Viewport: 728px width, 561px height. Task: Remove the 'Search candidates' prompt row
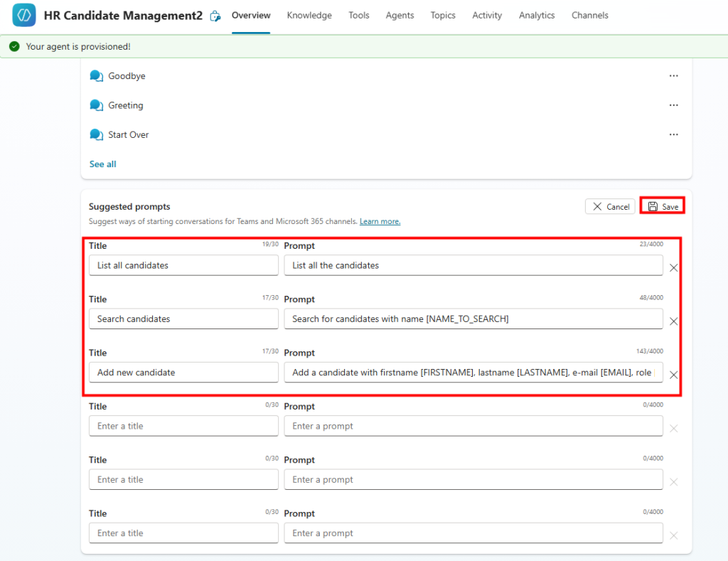tap(673, 321)
